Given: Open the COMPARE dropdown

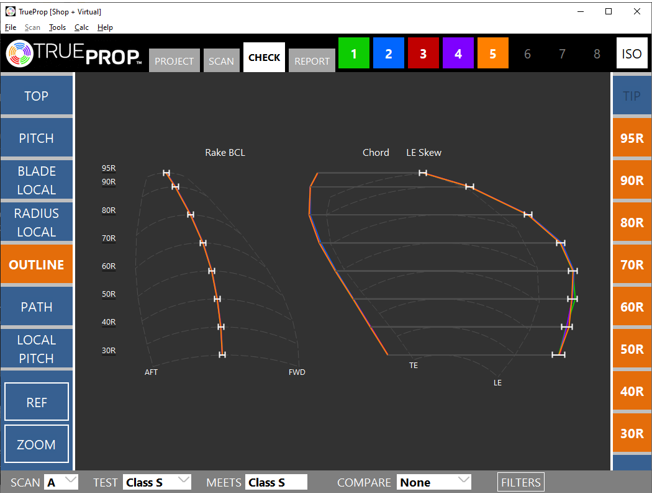Looking at the screenshot, I should click(434, 482).
